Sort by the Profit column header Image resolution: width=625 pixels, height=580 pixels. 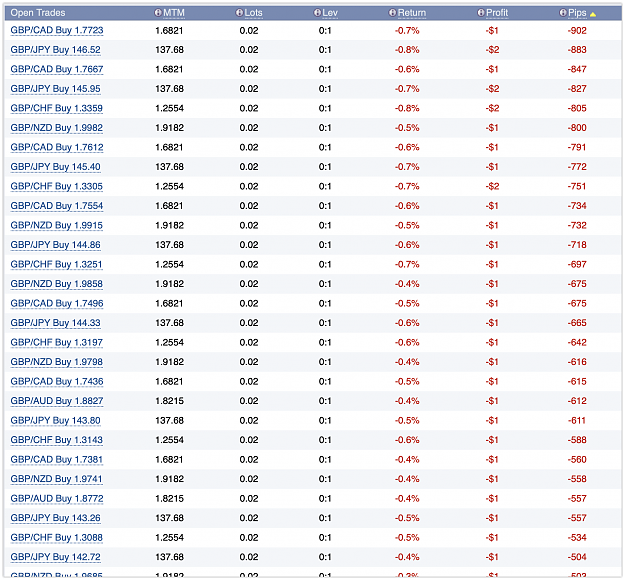(x=497, y=13)
